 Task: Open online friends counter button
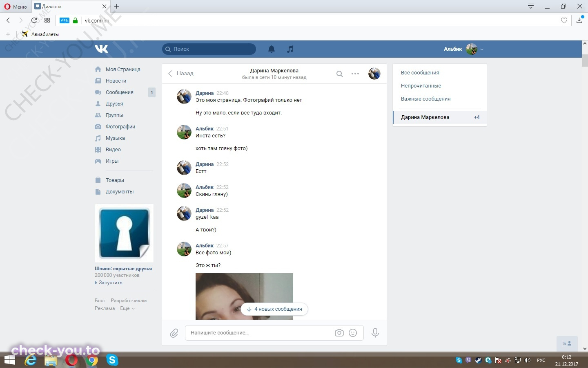(567, 343)
